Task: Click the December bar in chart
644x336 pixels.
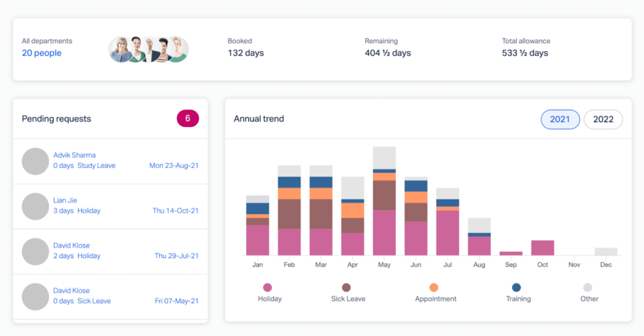Action: tap(606, 251)
